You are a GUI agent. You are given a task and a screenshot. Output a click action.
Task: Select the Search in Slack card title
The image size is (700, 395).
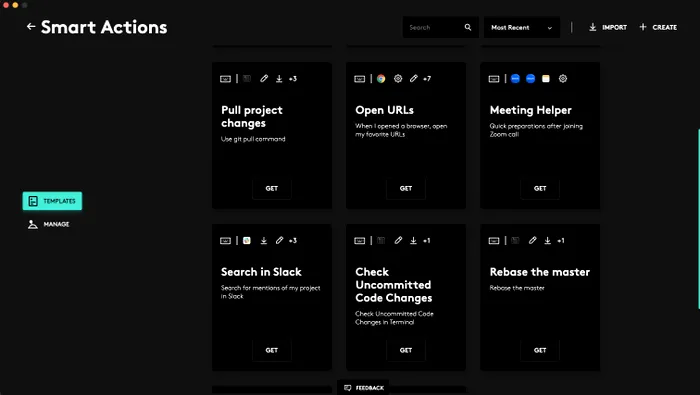point(261,272)
